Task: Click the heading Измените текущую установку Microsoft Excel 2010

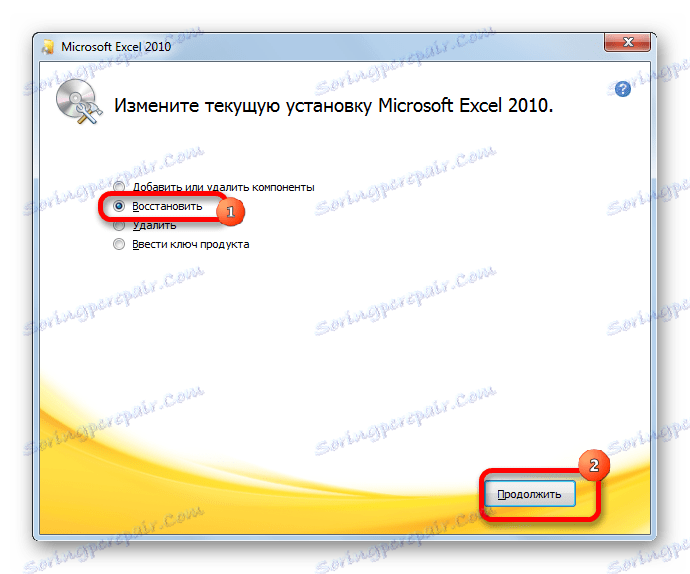Action: tap(334, 106)
